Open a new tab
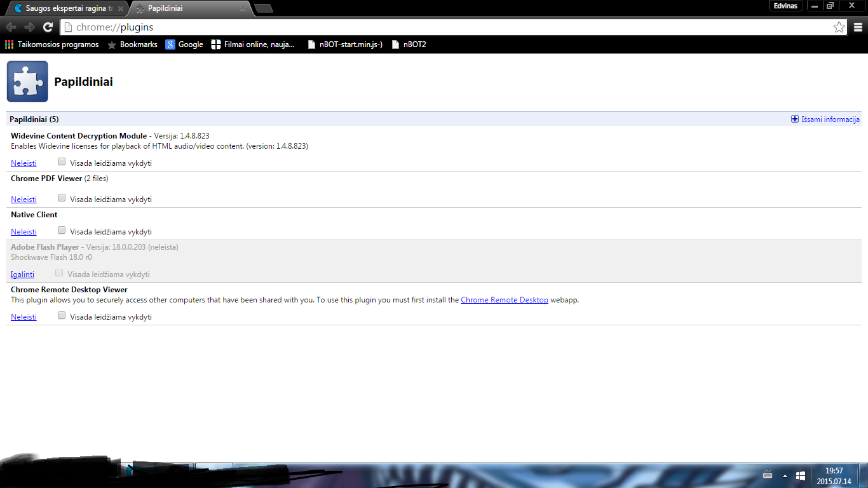Image resolution: width=868 pixels, height=488 pixels. coord(263,9)
